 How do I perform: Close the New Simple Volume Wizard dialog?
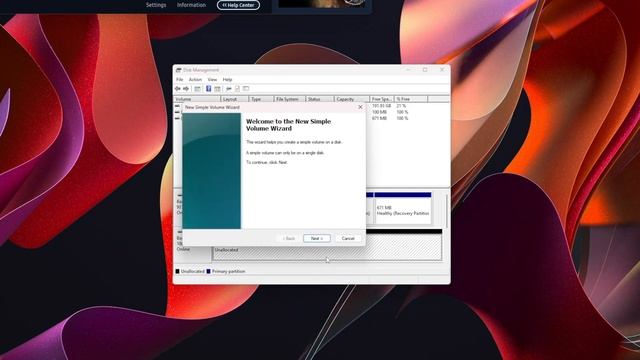click(360, 107)
